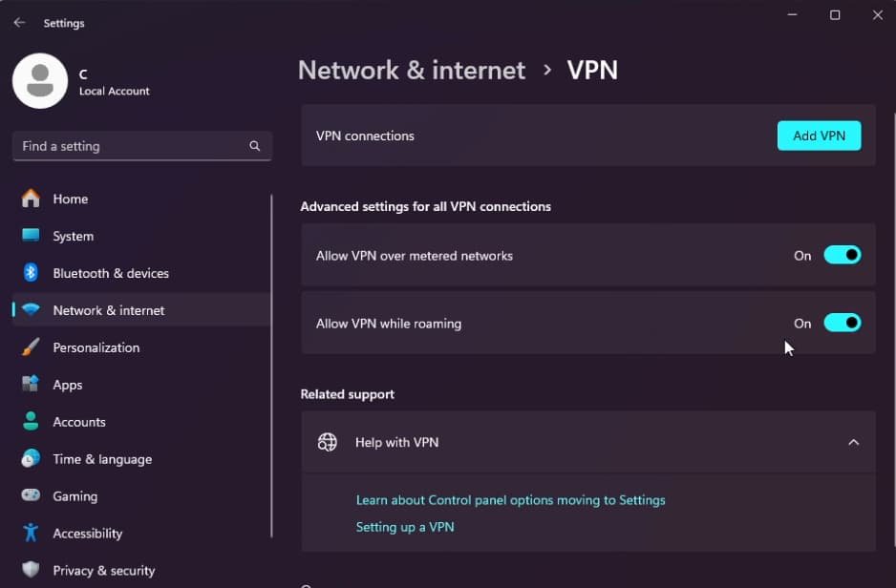Collapse the Help with VPN section

pos(853,442)
